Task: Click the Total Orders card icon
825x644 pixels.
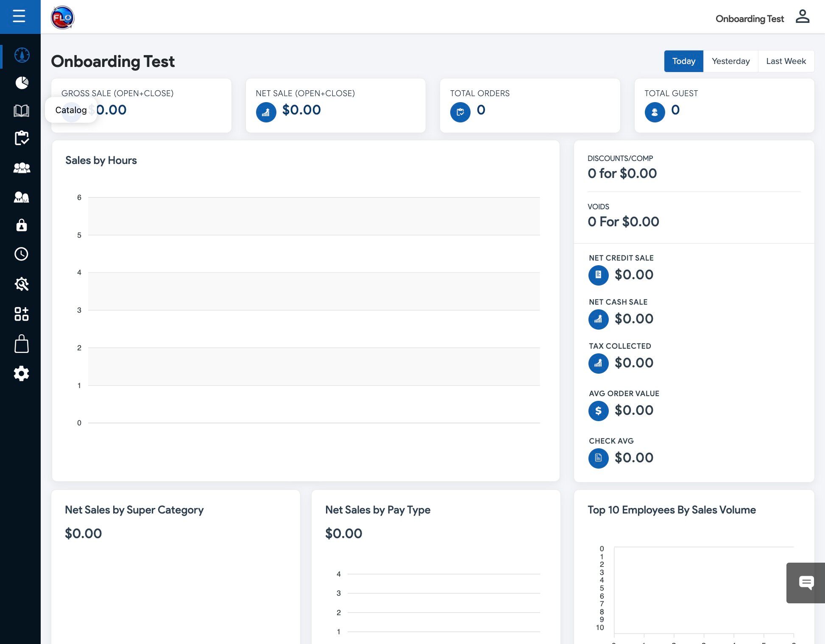Action: (x=460, y=112)
